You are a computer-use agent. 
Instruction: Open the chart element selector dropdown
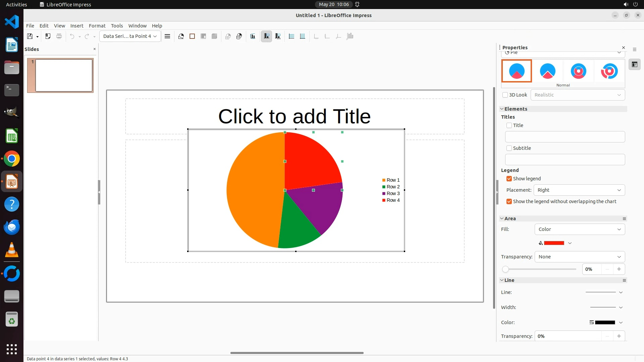click(x=130, y=36)
